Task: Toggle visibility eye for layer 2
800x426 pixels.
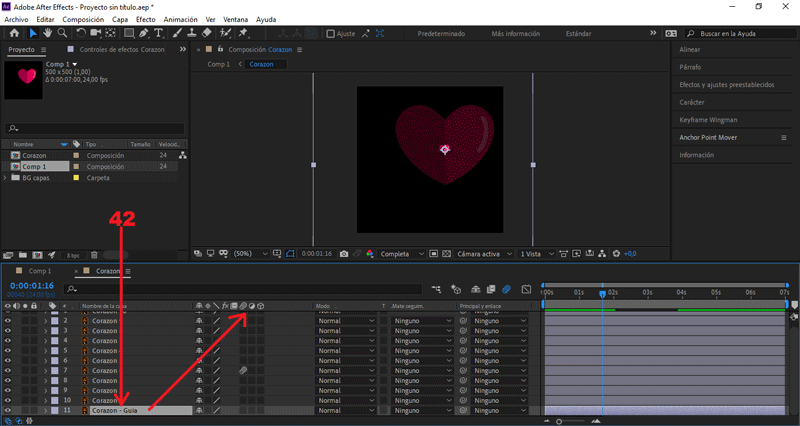Action: pos(8,320)
